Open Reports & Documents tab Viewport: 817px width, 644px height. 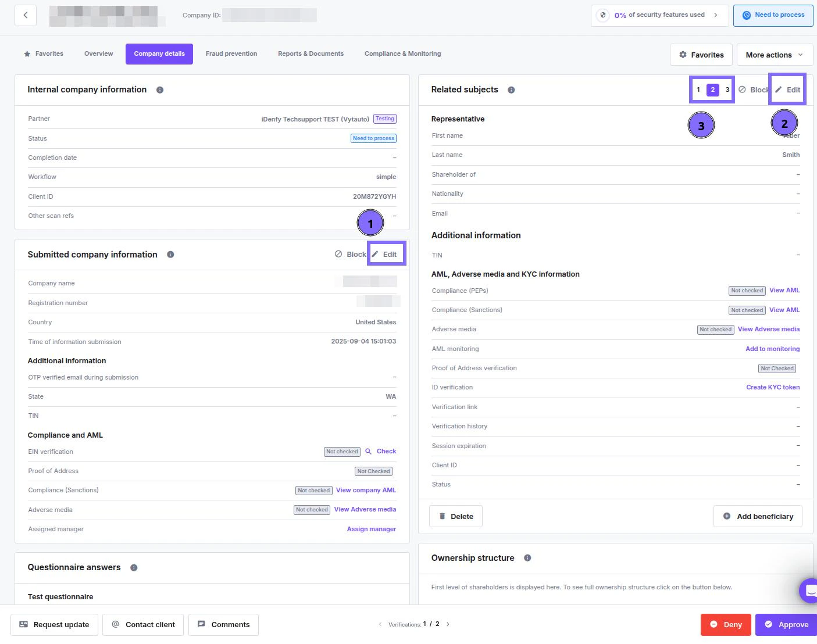point(311,53)
